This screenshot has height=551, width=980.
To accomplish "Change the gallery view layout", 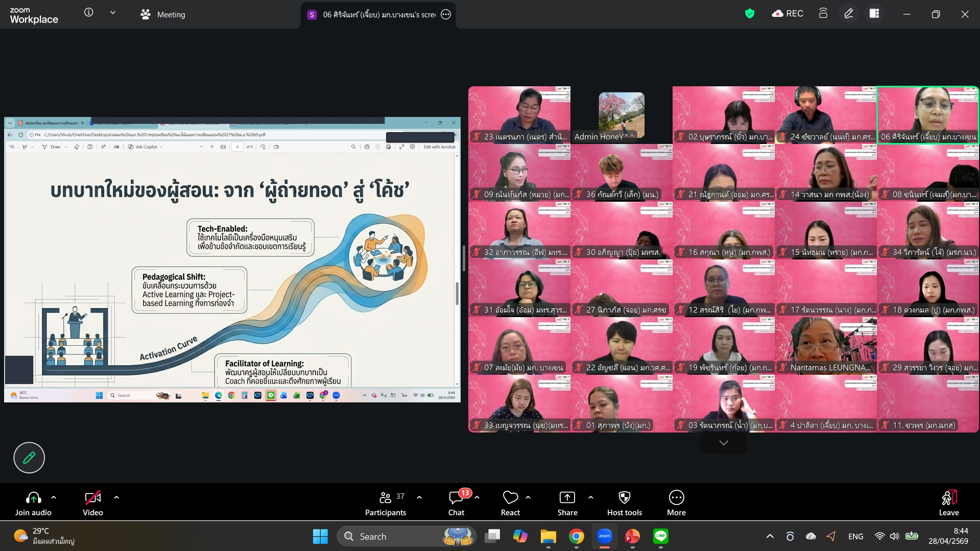I will pos(874,14).
